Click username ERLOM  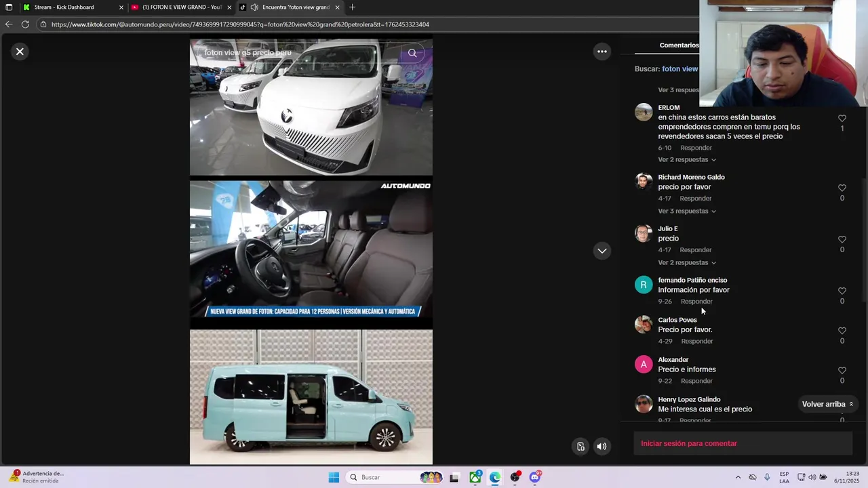[669, 108]
